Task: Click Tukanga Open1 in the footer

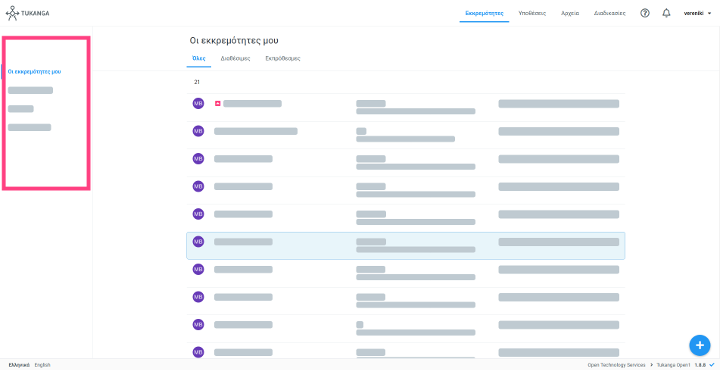Action: pos(673,365)
